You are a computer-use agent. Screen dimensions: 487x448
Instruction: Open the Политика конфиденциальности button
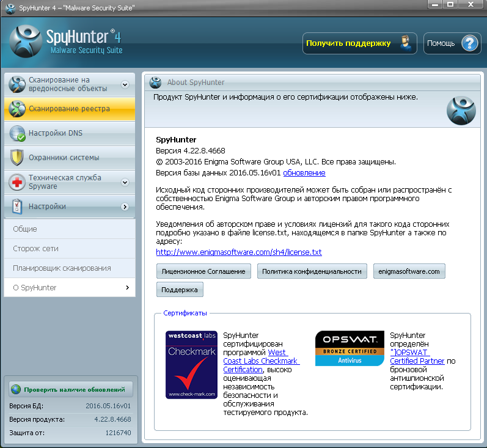click(x=312, y=271)
